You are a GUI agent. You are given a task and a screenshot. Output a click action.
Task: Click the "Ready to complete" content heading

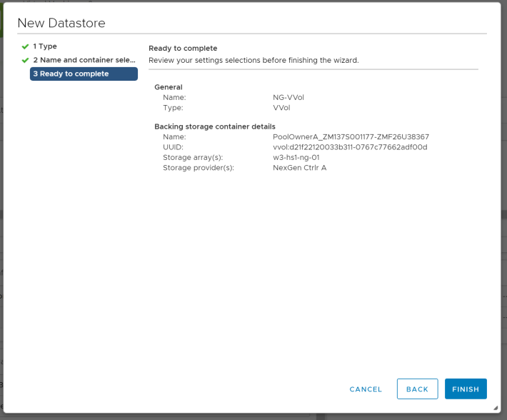click(183, 49)
